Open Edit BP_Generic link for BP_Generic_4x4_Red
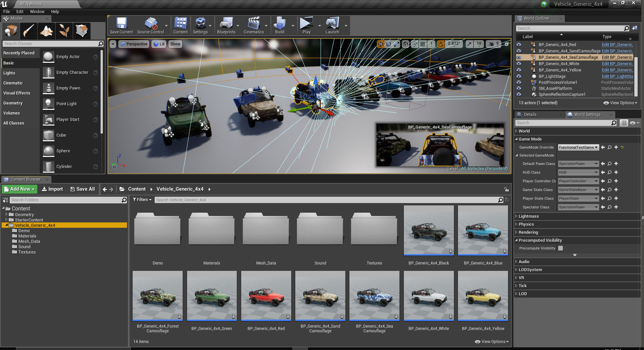 point(617,44)
